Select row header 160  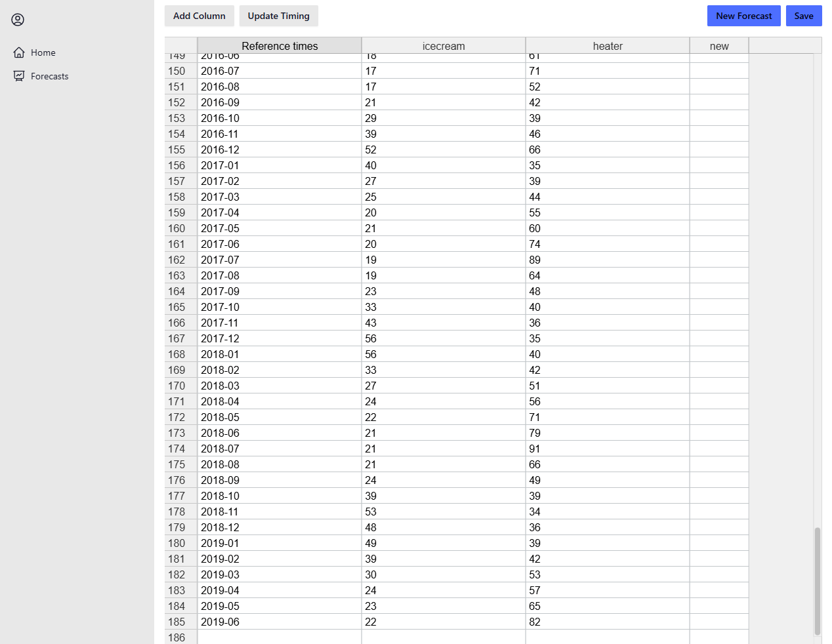click(x=181, y=228)
